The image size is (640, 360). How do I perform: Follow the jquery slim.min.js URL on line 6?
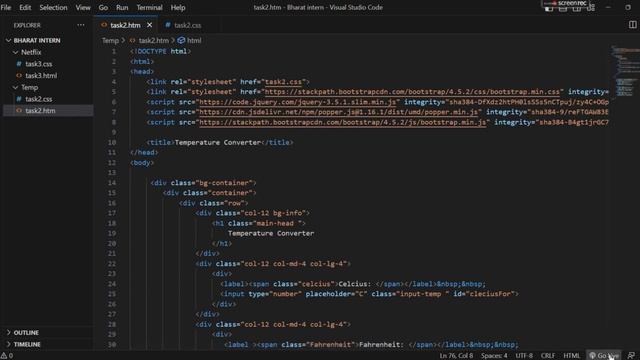click(x=297, y=102)
